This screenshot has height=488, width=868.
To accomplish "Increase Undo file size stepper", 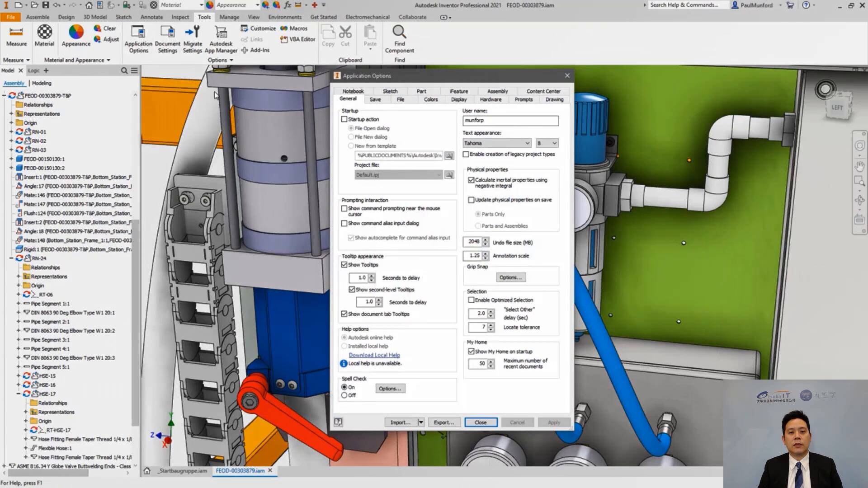I will click(x=485, y=240).
